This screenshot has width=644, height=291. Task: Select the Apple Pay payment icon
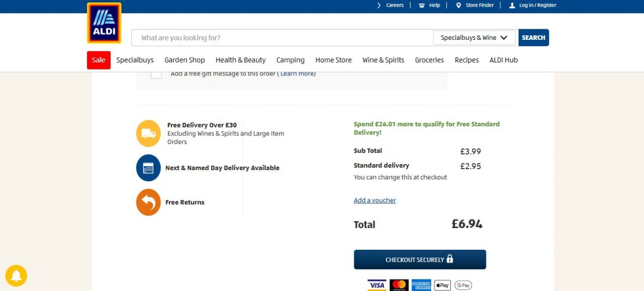[442, 285]
